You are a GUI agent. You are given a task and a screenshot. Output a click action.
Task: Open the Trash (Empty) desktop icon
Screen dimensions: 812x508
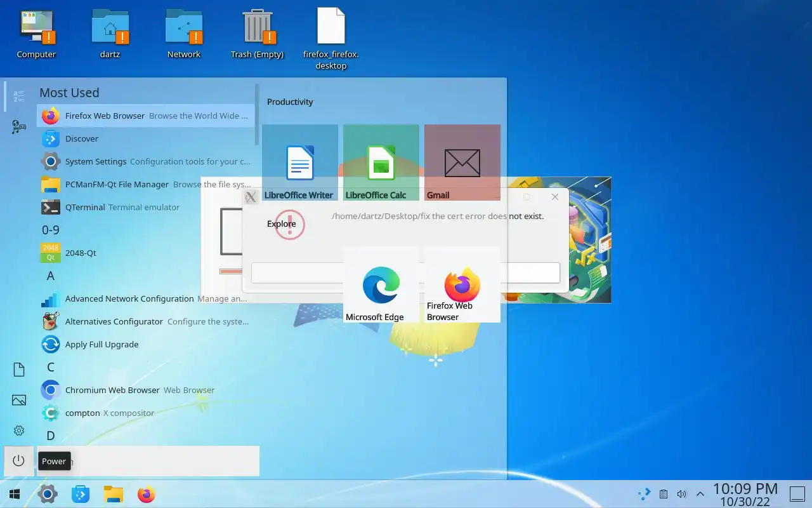click(x=257, y=33)
